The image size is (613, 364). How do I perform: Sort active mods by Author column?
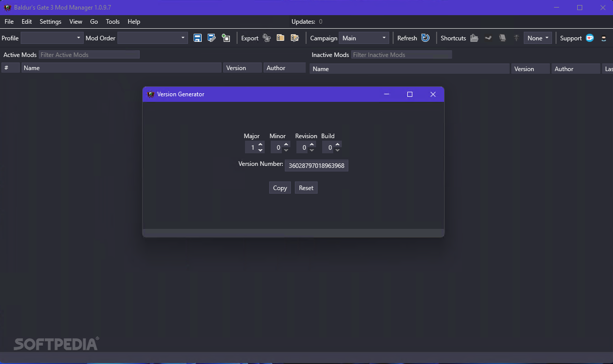coord(285,68)
